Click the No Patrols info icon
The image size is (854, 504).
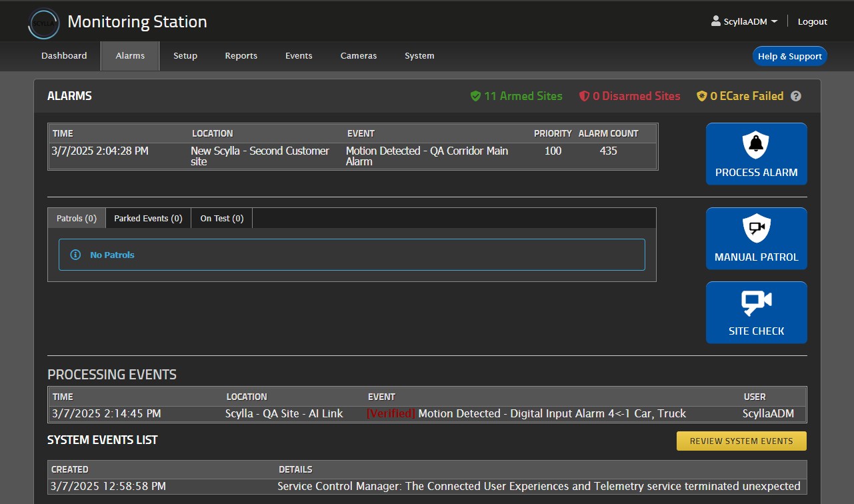75,255
